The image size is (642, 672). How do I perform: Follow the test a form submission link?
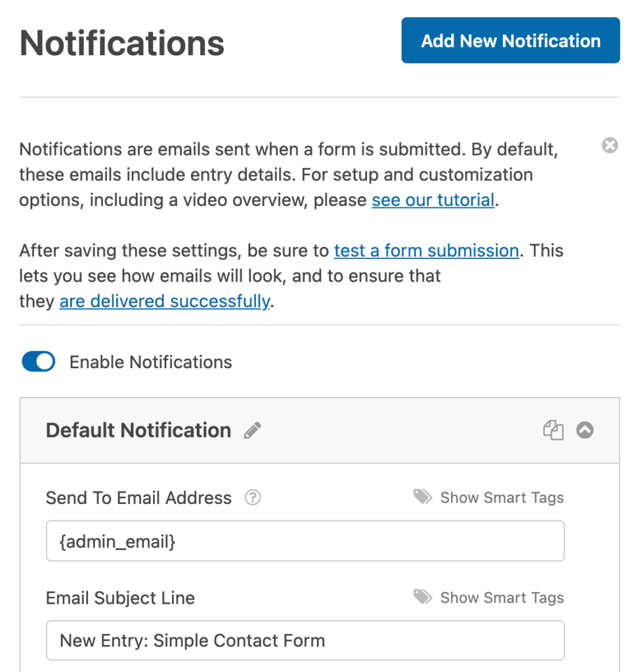[x=426, y=251]
